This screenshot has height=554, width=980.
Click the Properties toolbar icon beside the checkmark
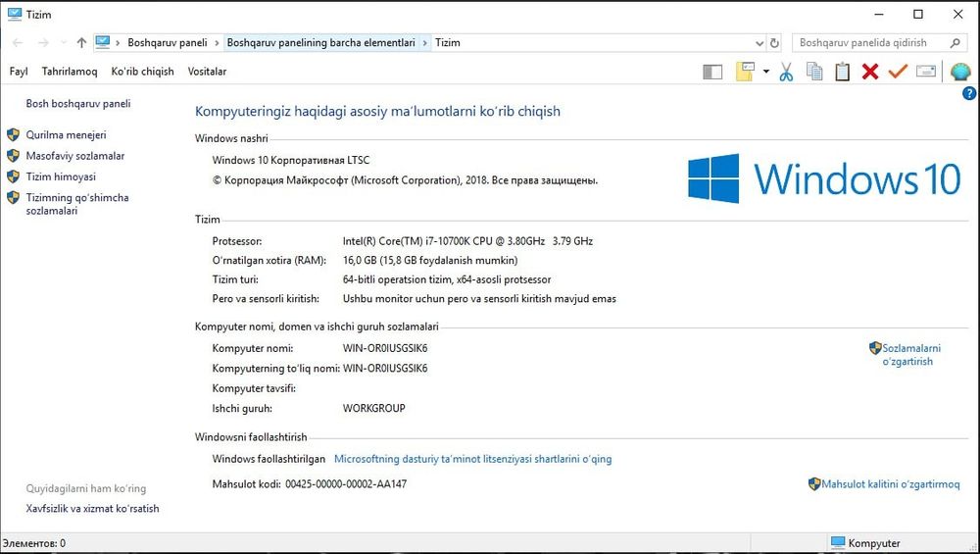pyautogui.click(x=926, y=72)
